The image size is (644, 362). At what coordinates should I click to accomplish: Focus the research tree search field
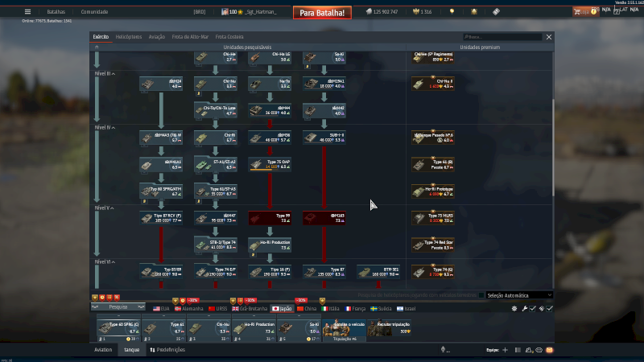[x=502, y=37]
